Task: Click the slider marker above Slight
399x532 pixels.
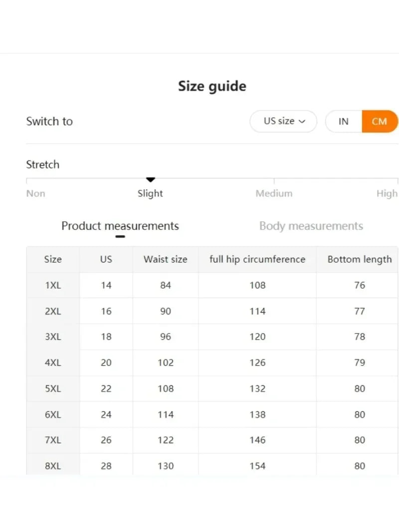Action: (150, 179)
